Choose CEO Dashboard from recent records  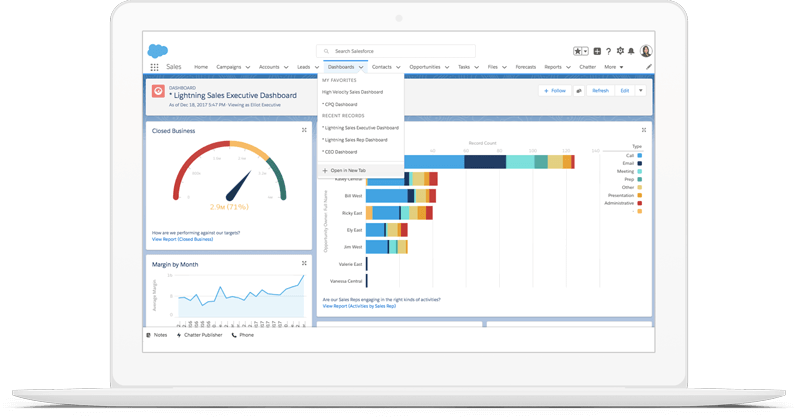340,152
